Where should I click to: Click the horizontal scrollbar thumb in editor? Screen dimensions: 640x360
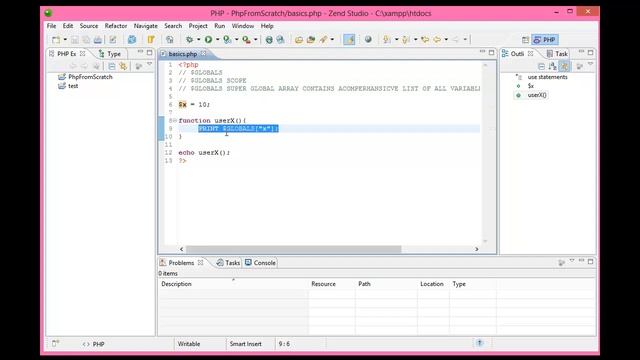(x=293, y=249)
